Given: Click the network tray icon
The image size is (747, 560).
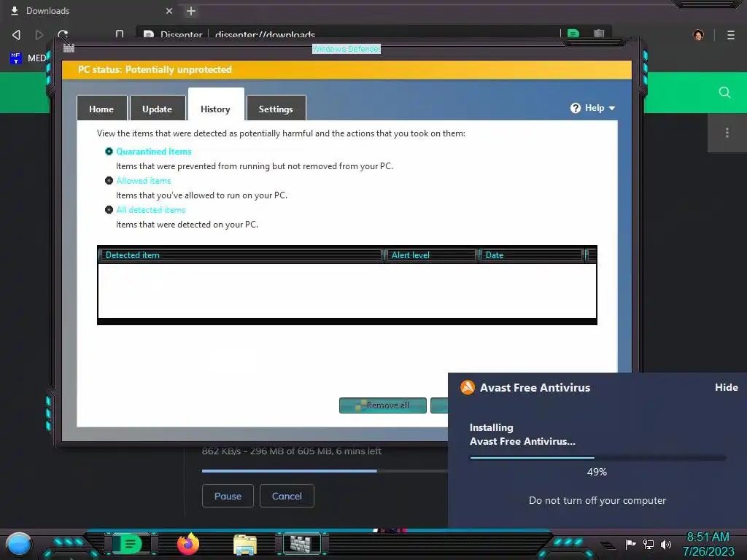Looking at the screenshot, I should click(x=649, y=544).
